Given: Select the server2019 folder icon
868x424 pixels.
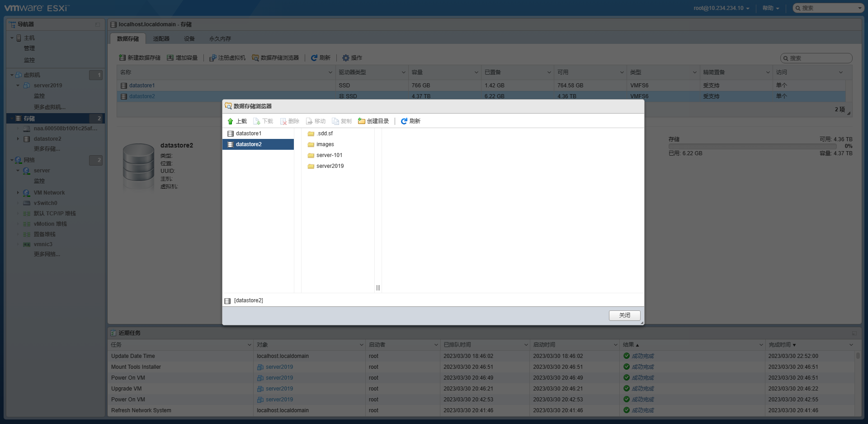Looking at the screenshot, I should pyautogui.click(x=311, y=166).
